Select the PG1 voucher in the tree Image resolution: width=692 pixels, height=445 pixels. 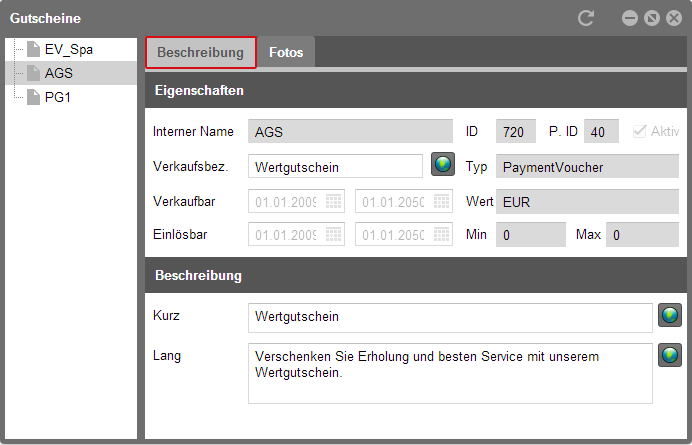(57, 97)
